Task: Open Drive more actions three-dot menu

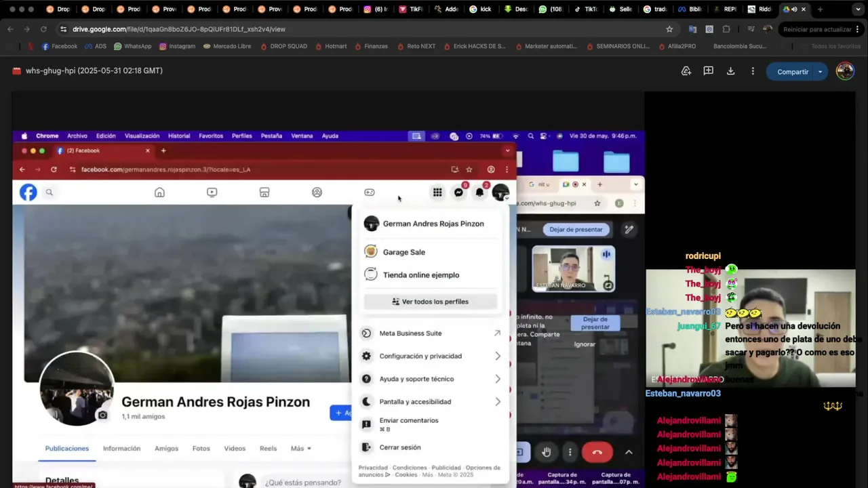Action: 753,71
